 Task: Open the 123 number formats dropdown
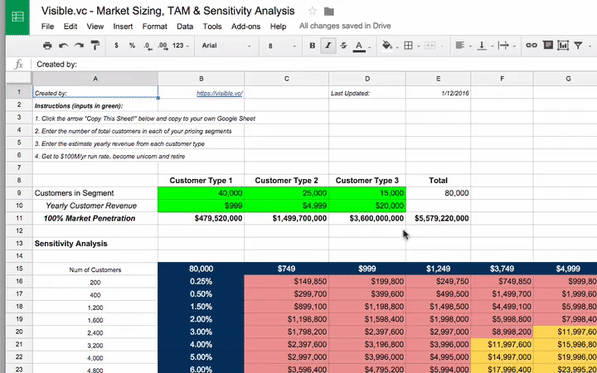point(180,46)
